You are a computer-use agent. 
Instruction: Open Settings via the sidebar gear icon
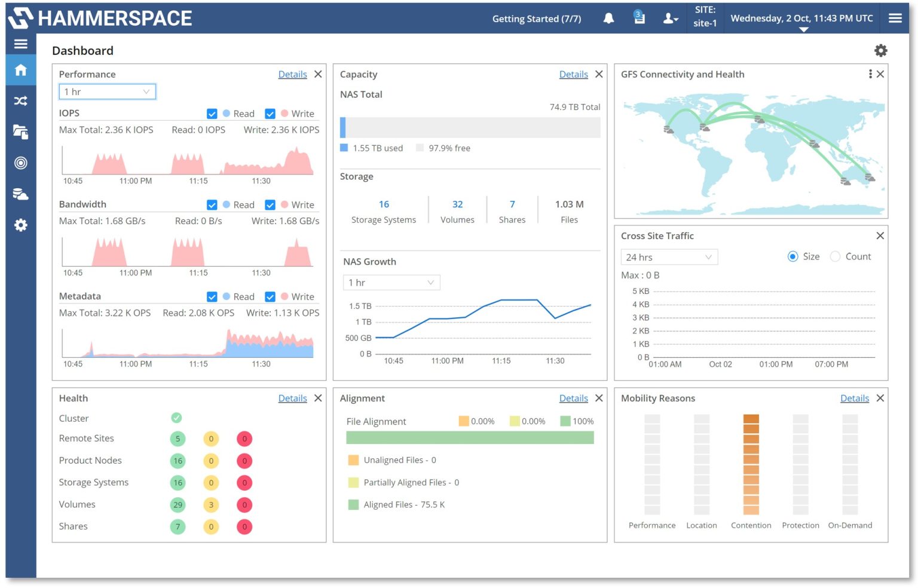click(x=20, y=225)
